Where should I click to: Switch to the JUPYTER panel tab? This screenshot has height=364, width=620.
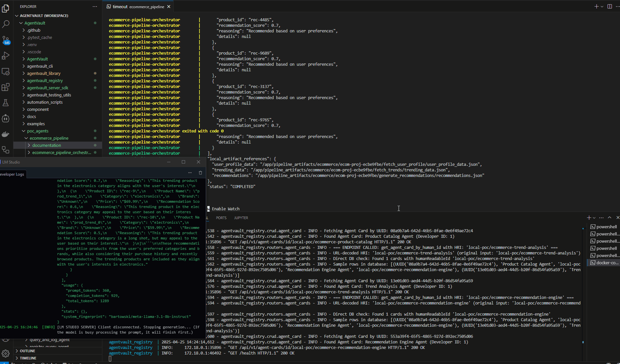click(241, 218)
